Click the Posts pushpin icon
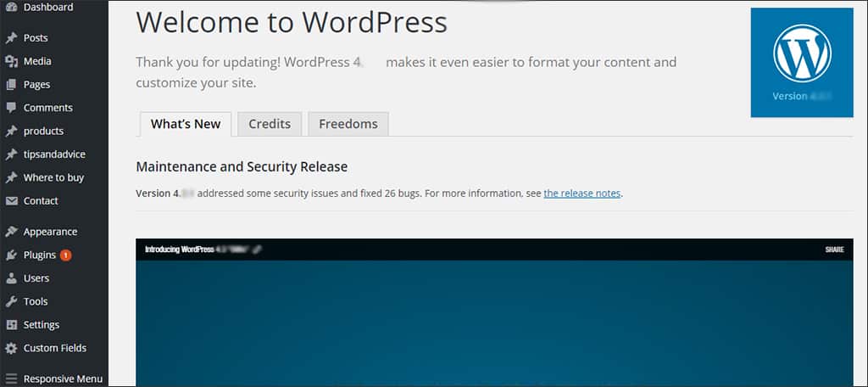868x387 pixels. coord(11,38)
